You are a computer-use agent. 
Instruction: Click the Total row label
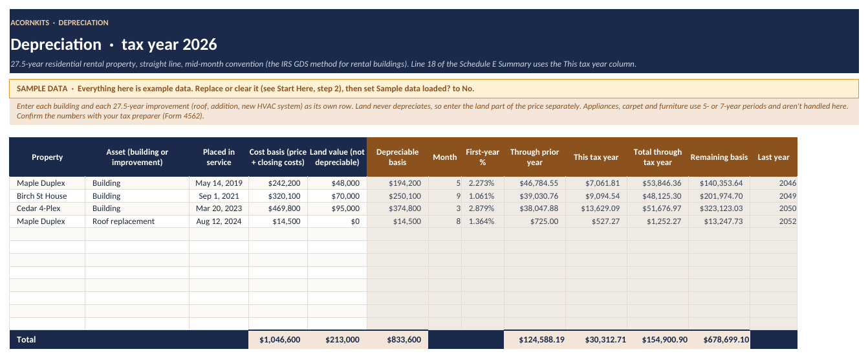(27, 339)
